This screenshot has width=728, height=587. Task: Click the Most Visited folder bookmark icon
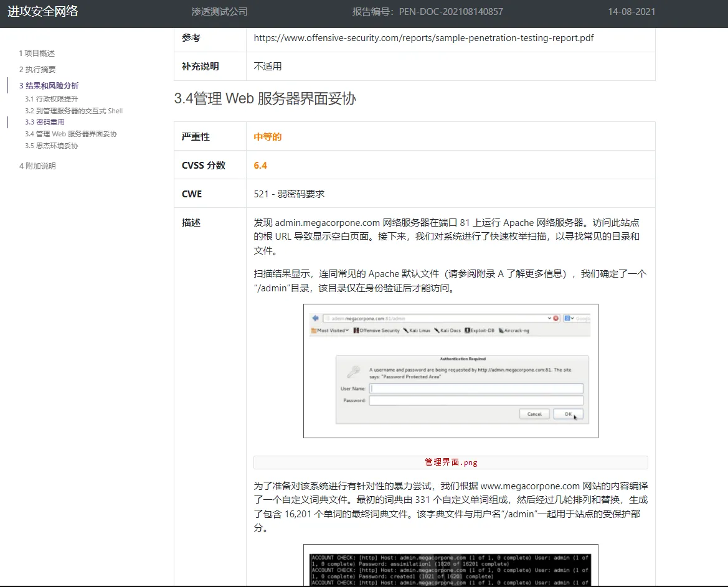click(314, 331)
